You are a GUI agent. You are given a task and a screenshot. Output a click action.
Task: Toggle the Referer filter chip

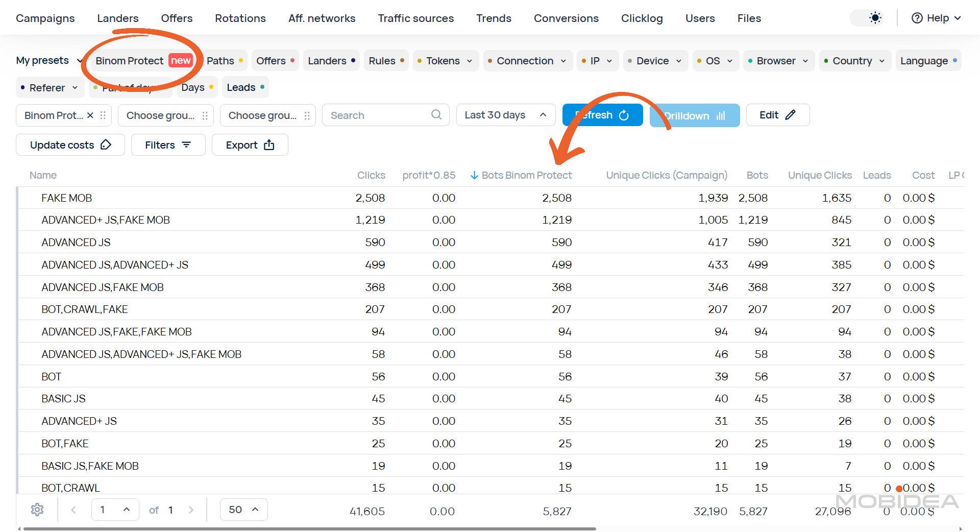point(50,87)
